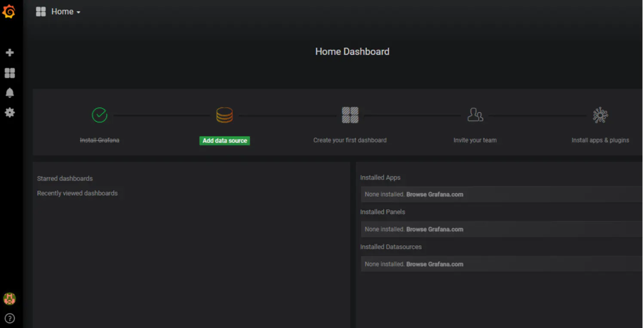Screen dimensions: 644x328
Task: Click Browse Grafana.com under Installed Apps
Action: click(435, 195)
